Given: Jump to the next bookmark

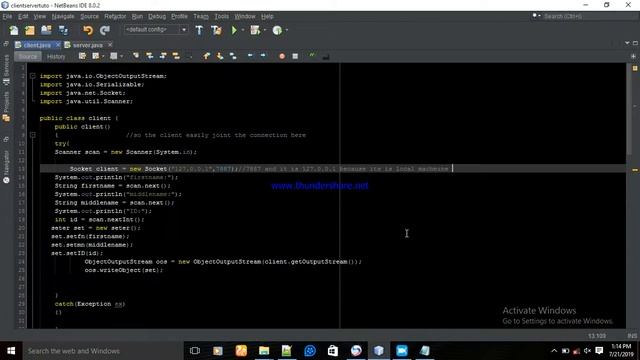Looking at the screenshot, I should click(x=220, y=56).
